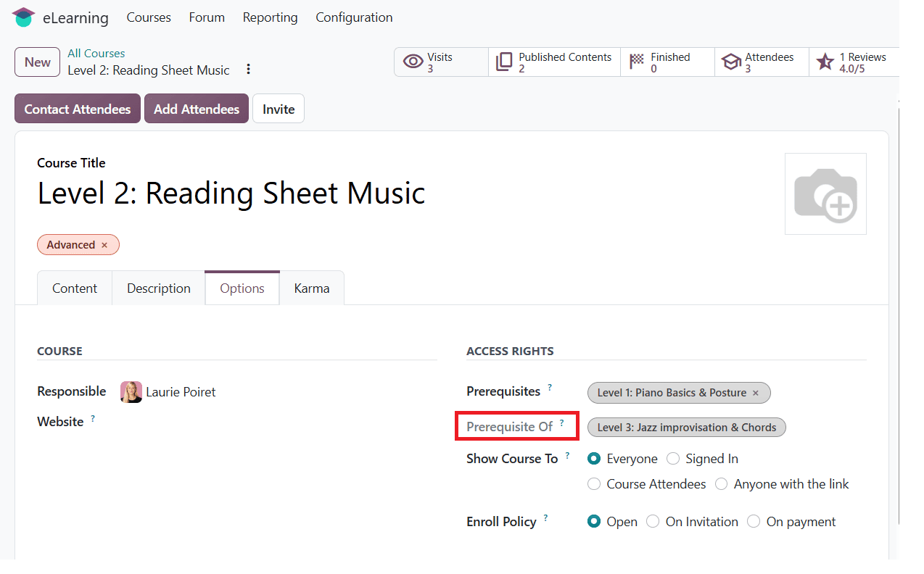Open Level 3: Jazz improvisation & Chords tag
924x574 pixels.
tap(687, 428)
